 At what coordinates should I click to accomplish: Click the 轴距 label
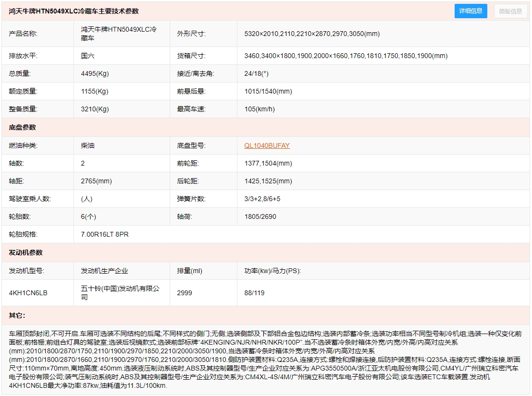point(16,181)
